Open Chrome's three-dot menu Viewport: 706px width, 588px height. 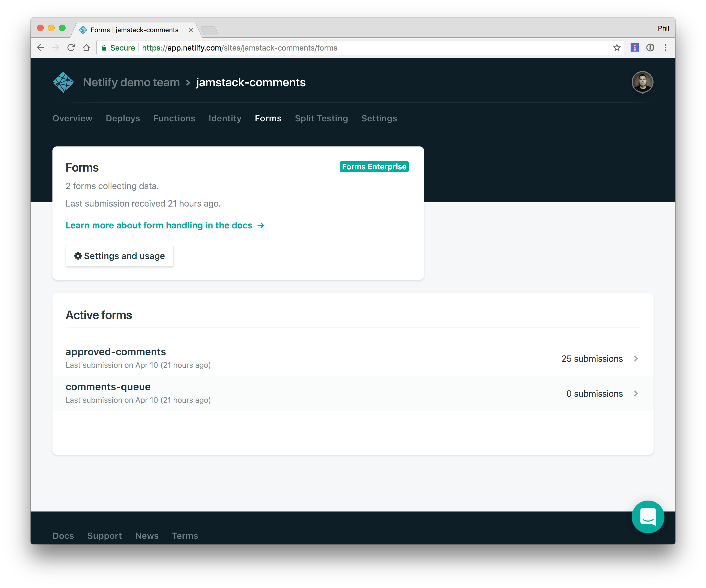tap(665, 47)
